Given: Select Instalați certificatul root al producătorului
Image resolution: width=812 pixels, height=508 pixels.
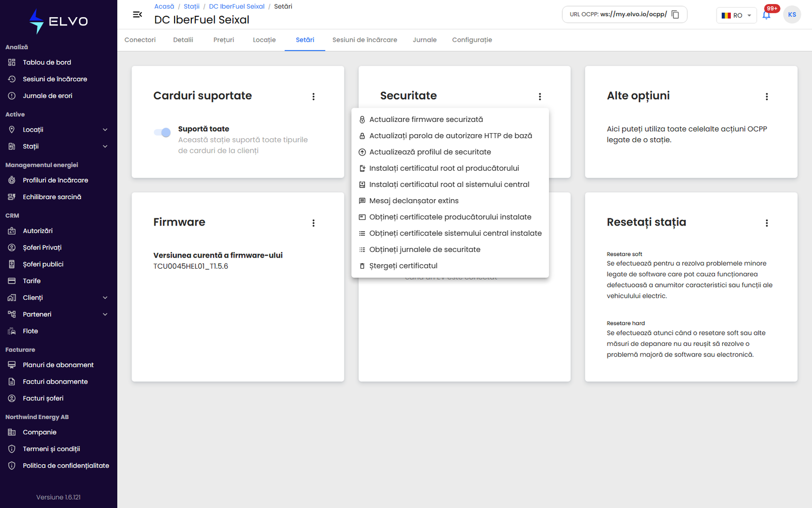Looking at the screenshot, I should pyautogui.click(x=450, y=168).
